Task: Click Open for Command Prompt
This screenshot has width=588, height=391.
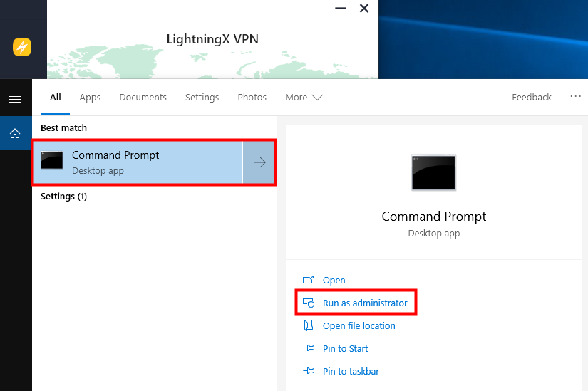Action: 334,281
